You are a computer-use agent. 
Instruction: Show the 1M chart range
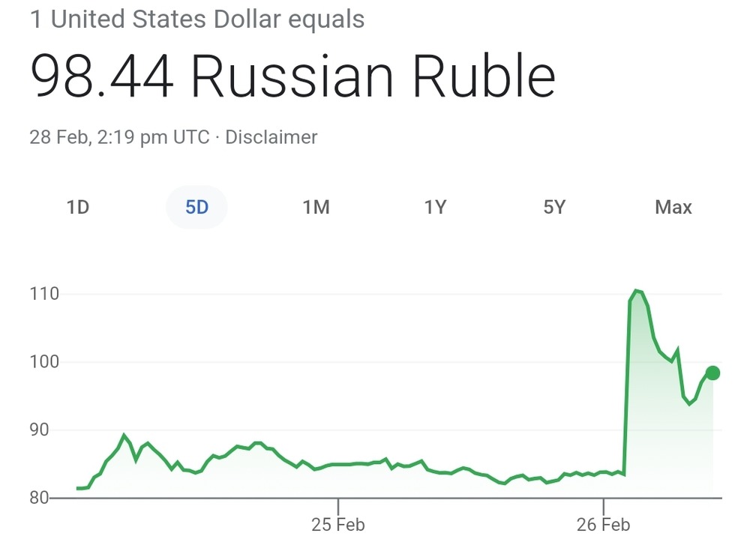316,207
